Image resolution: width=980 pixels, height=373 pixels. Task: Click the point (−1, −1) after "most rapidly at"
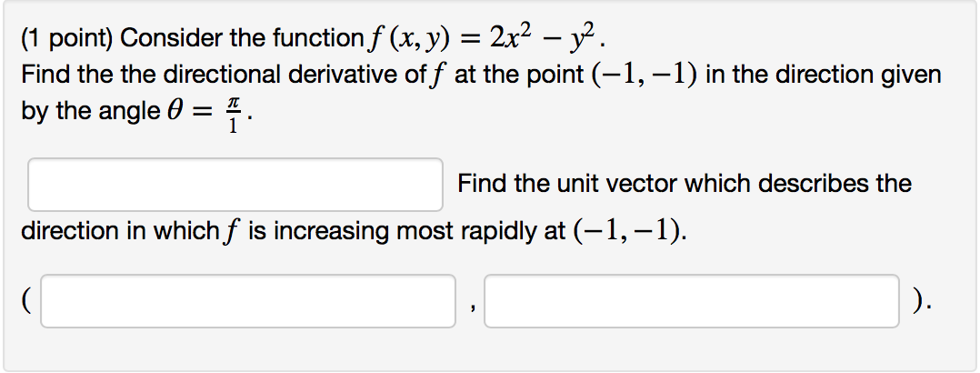pyautogui.click(x=631, y=231)
